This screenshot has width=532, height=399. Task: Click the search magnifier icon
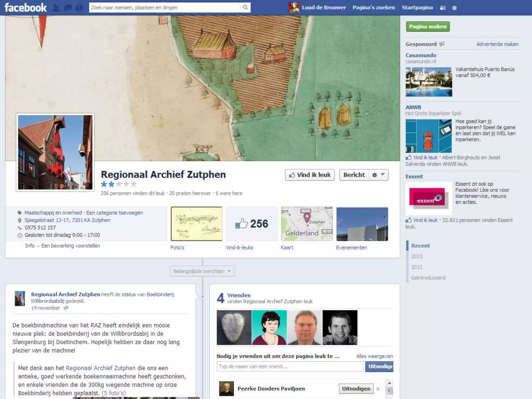pyautogui.click(x=245, y=8)
